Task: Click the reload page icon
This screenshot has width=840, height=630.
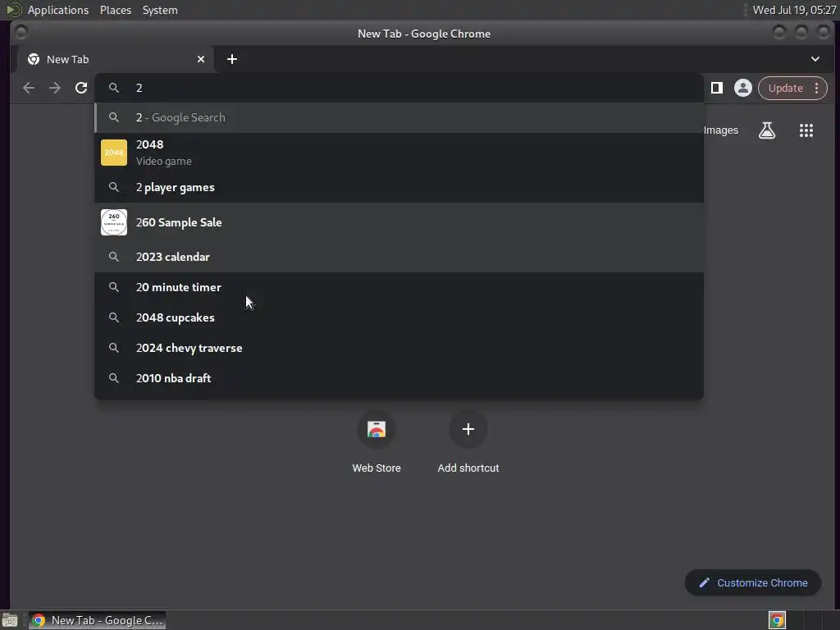Action: 81,88
